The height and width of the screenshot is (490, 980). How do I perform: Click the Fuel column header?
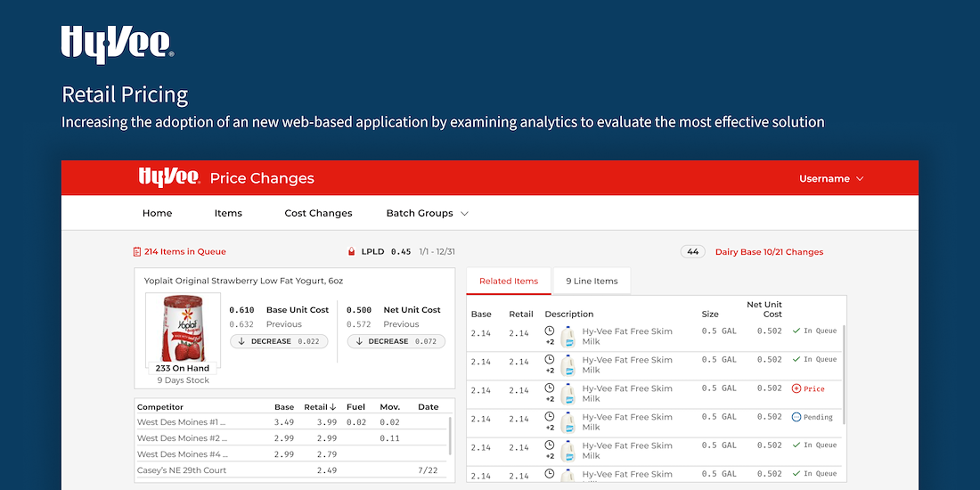click(355, 407)
